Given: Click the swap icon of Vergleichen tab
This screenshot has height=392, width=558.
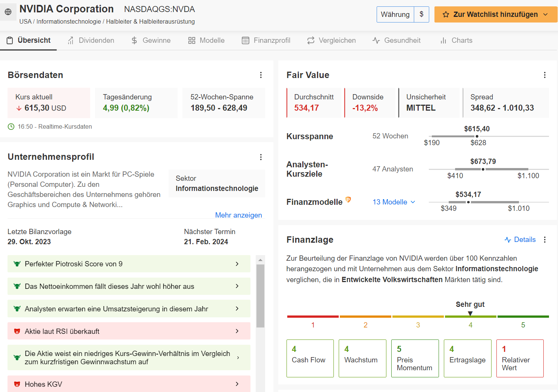Looking at the screenshot, I should (x=311, y=41).
